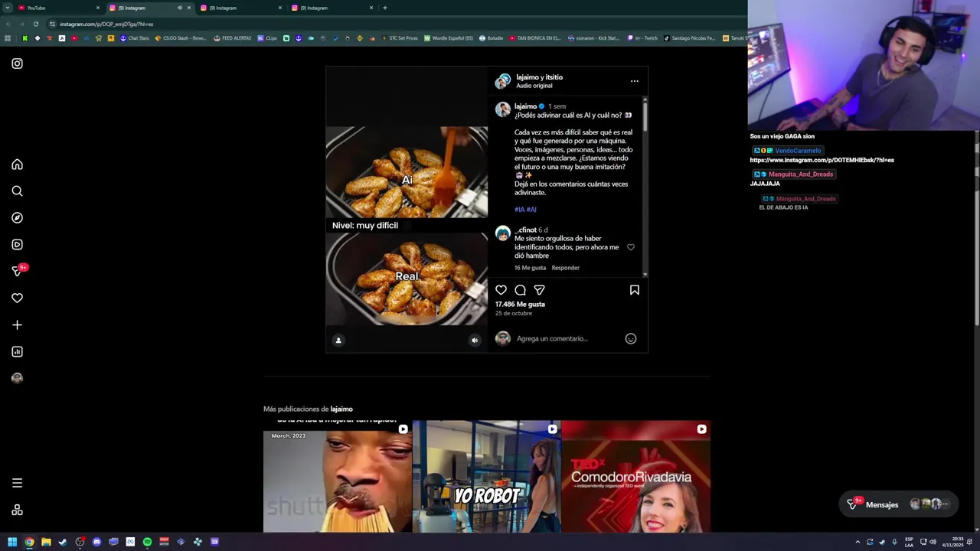Viewport: 980px width, 551px height.
Task: Open the floating Mensajes pill button
Action: tap(897, 504)
